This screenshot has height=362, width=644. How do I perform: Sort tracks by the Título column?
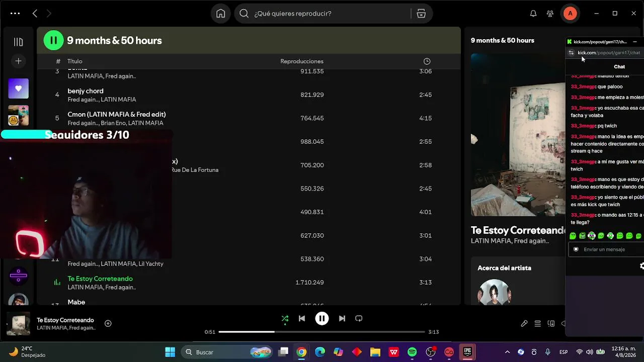[x=75, y=61]
